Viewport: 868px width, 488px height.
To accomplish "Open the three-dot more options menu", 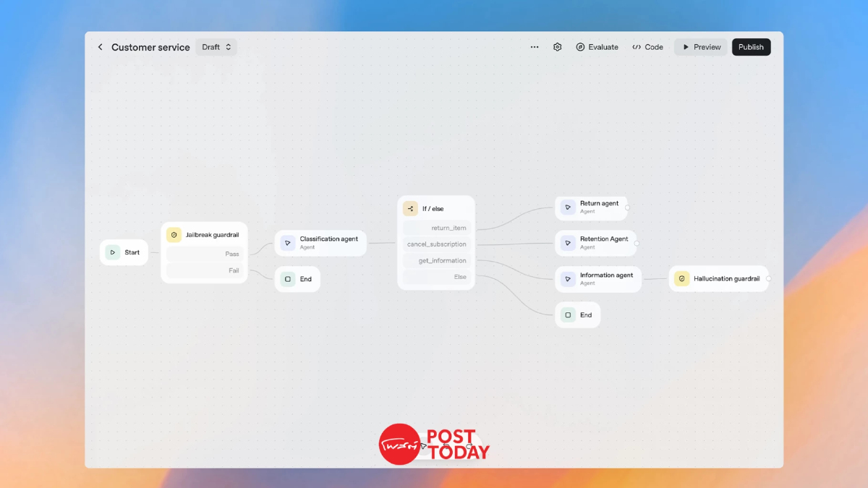I will tap(535, 47).
